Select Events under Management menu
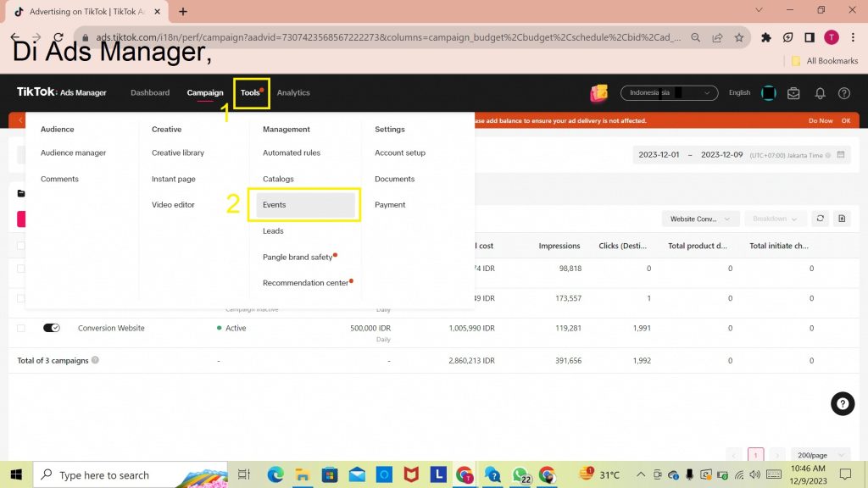This screenshot has height=488, width=868. pyautogui.click(x=304, y=205)
